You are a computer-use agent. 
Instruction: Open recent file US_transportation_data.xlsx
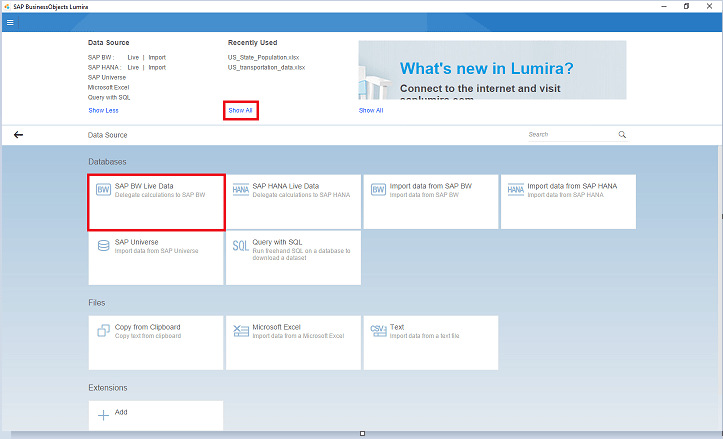pos(267,67)
